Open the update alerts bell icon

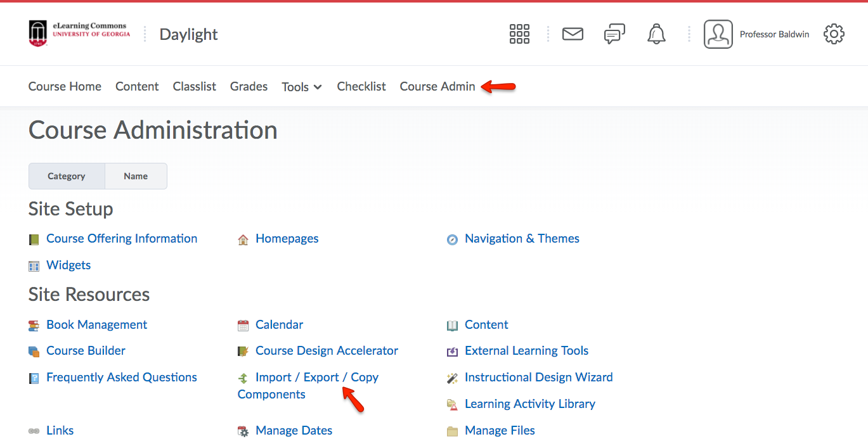coord(656,34)
